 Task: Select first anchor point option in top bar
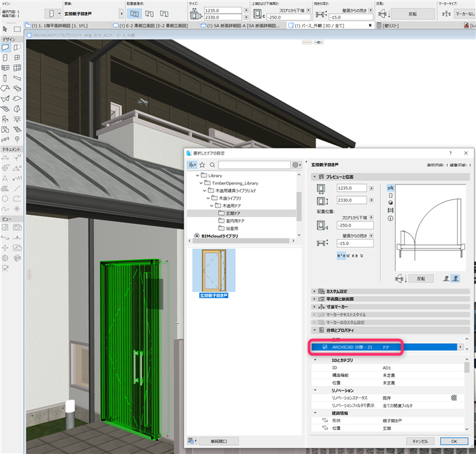tap(135, 14)
